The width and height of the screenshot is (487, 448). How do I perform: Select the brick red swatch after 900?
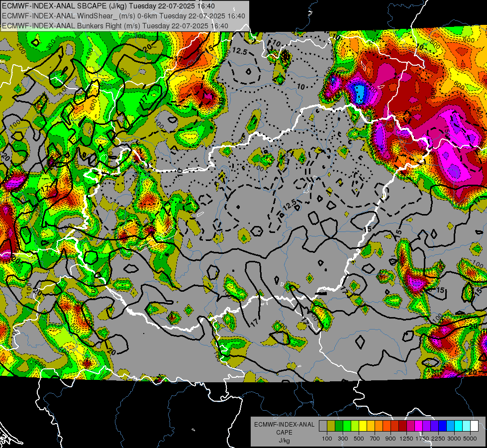click(x=395, y=426)
